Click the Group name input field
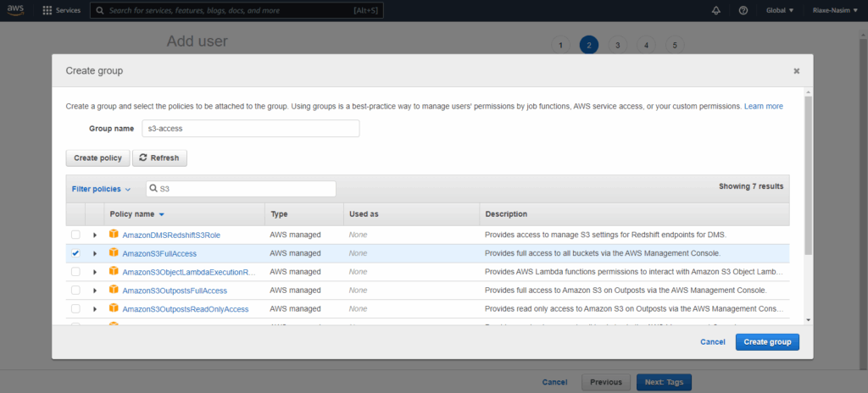 click(250, 129)
